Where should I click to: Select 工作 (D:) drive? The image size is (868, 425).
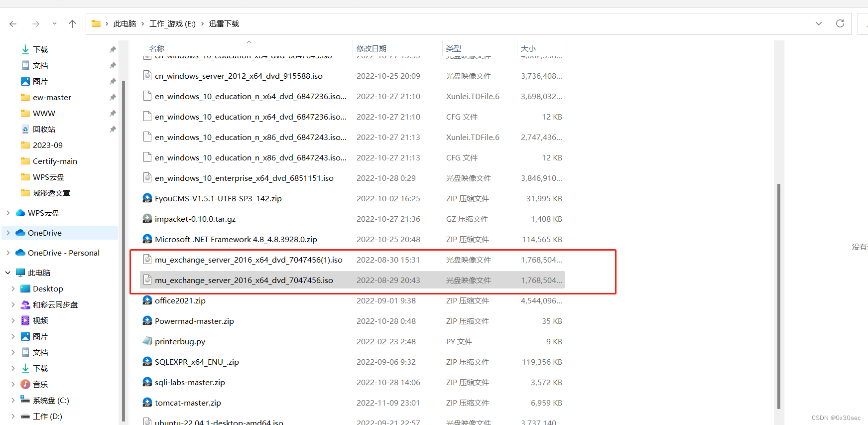47,416
